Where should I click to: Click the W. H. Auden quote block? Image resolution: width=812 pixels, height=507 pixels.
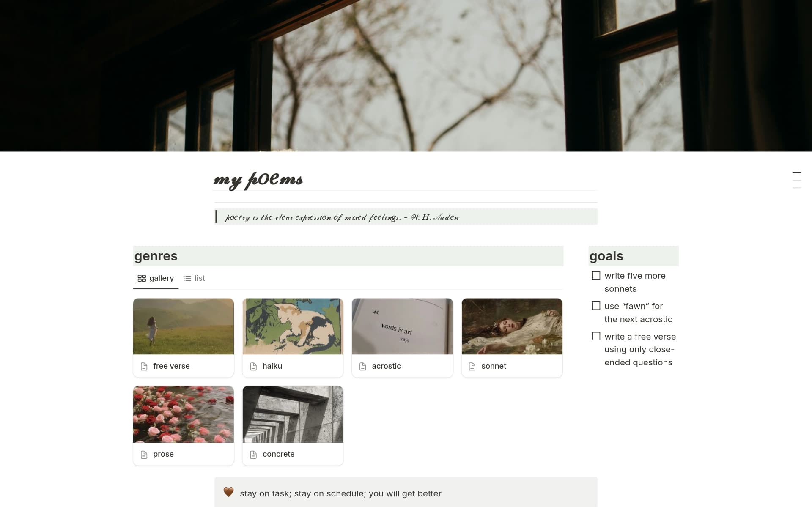[406, 217]
